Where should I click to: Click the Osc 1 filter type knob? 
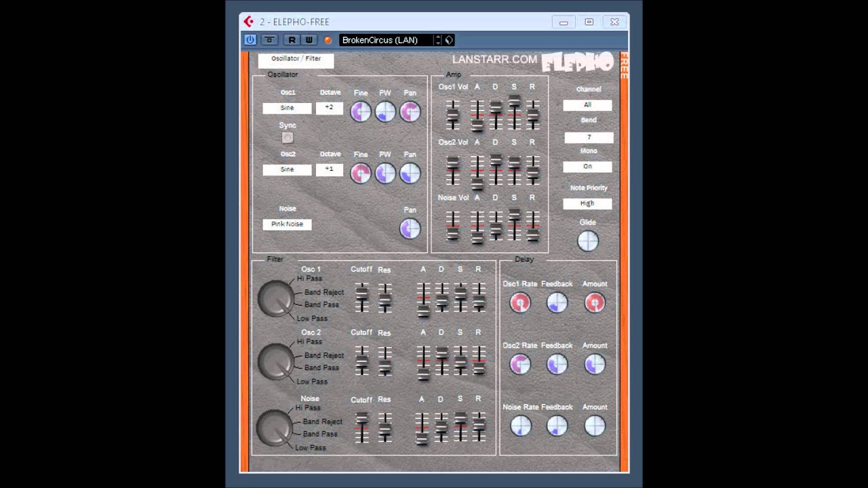pos(276,298)
